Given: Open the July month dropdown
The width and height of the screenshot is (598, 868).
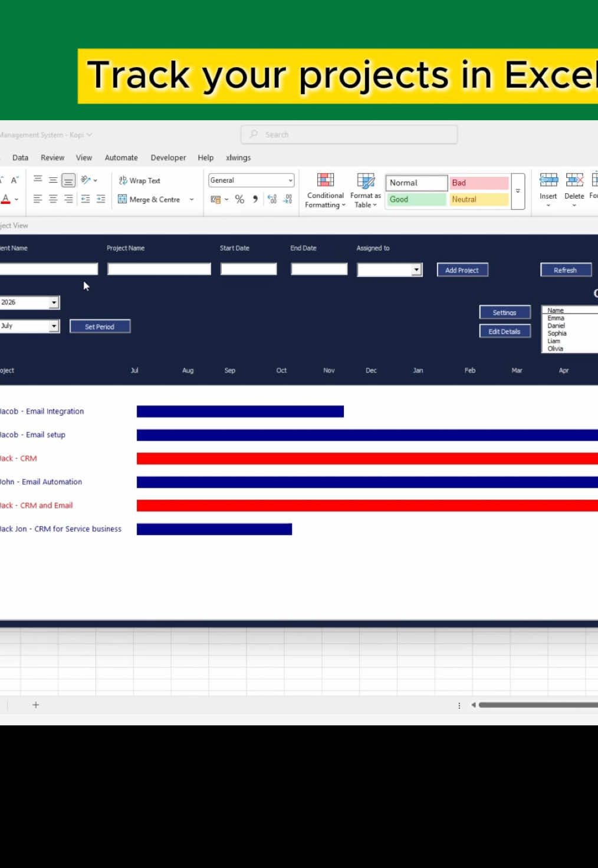Looking at the screenshot, I should (54, 326).
